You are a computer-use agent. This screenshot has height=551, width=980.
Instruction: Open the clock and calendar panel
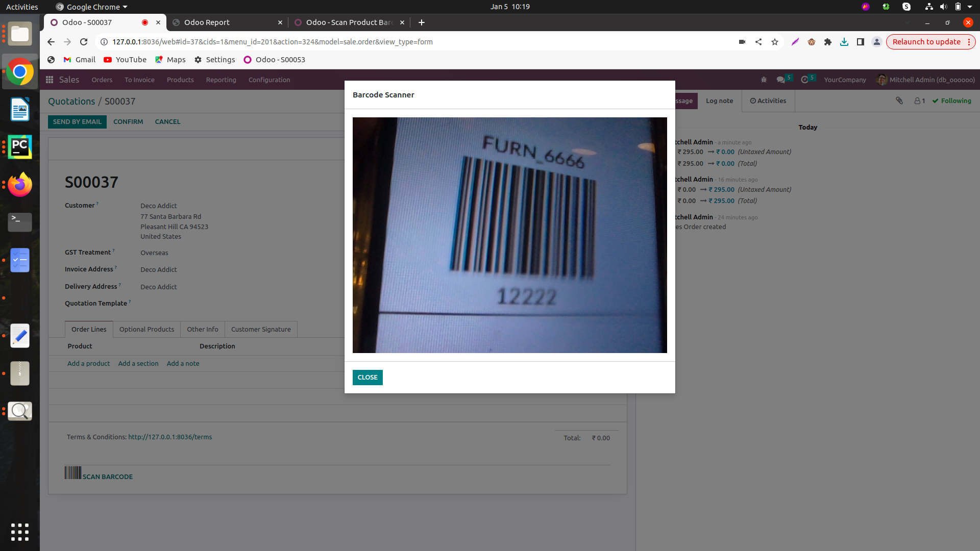510,7
